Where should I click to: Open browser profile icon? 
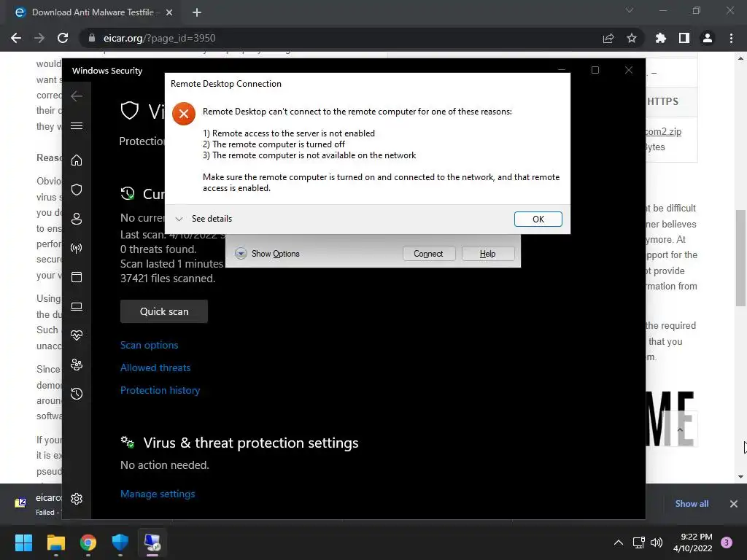click(x=708, y=38)
